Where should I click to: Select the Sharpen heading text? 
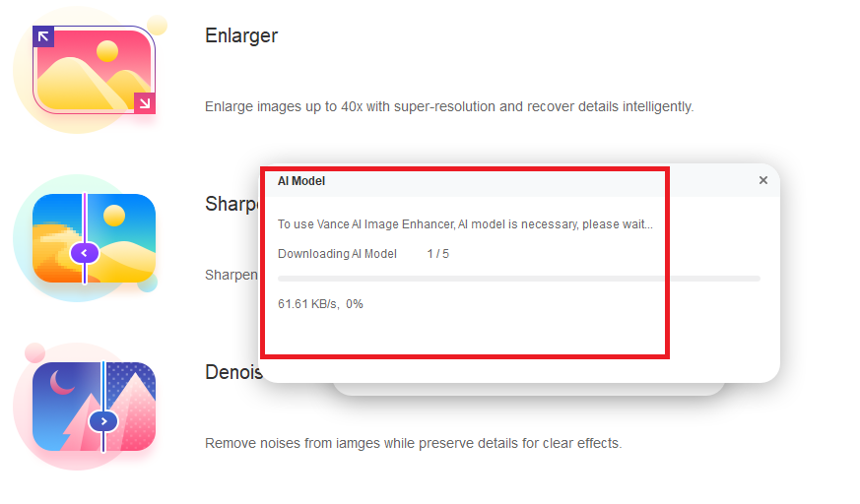[x=232, y=204]
